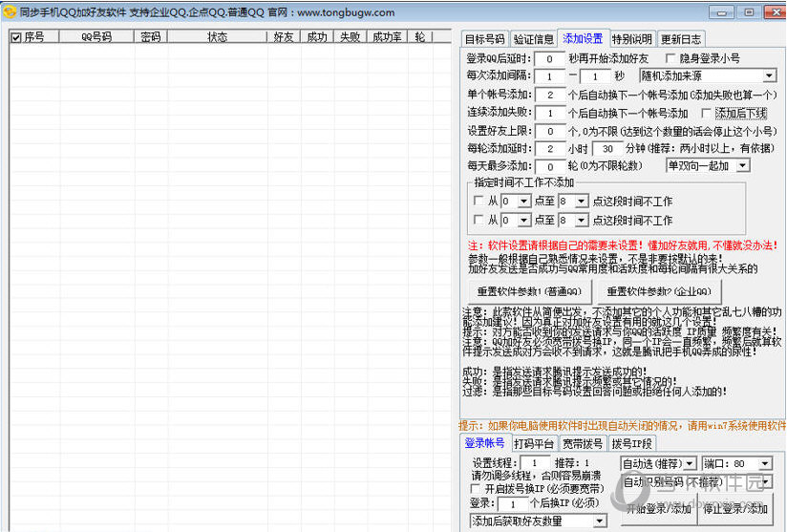The image size is (787, 532).
Task: Click the 状态 column header
Action: pyautogui.click(x=218, y=36)
